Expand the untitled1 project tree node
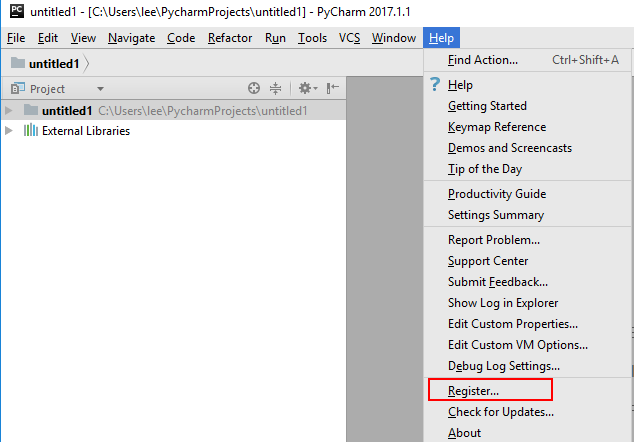This screenshot has height=442, width=634. 8,110
